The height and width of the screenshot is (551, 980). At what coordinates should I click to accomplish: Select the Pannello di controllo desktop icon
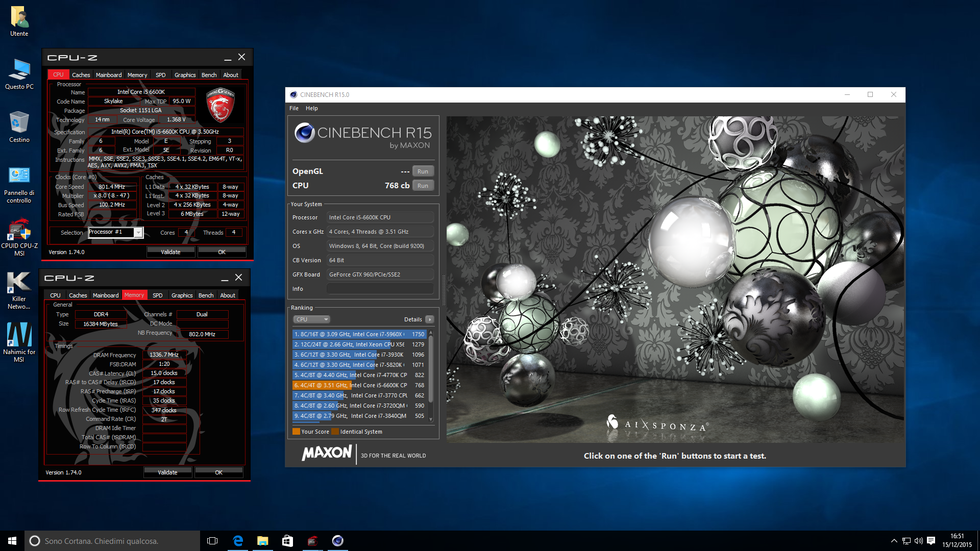pos(19,185)
